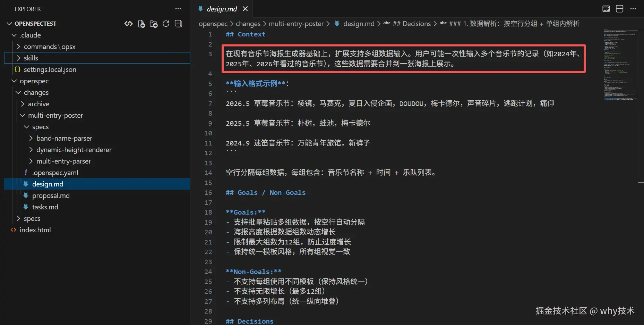The image size is (644, 325).
Task: Create a new file in OPENSPECTEST
Action: click(x=141, y=24)
